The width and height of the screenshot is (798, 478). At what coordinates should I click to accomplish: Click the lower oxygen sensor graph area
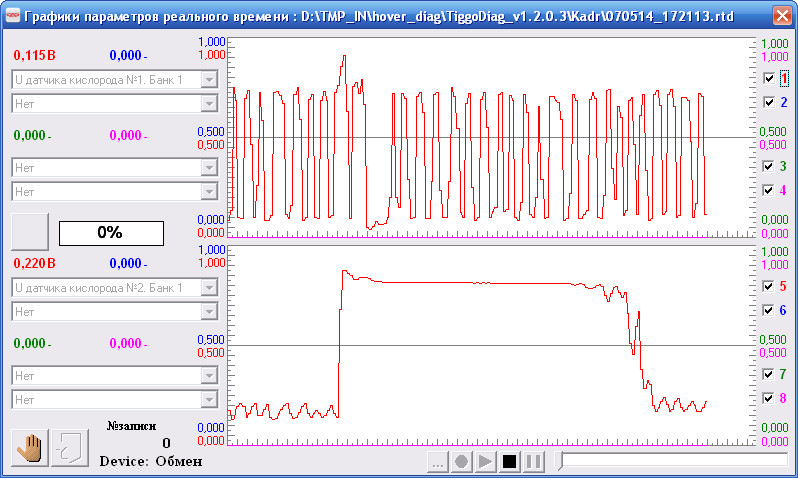[492, 346]
